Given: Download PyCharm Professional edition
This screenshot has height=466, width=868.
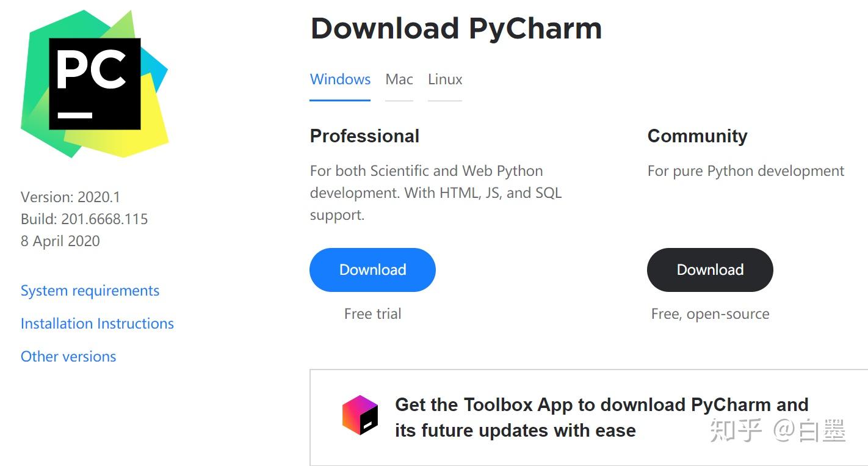Looking at the screenshot, I should (372, 269).
